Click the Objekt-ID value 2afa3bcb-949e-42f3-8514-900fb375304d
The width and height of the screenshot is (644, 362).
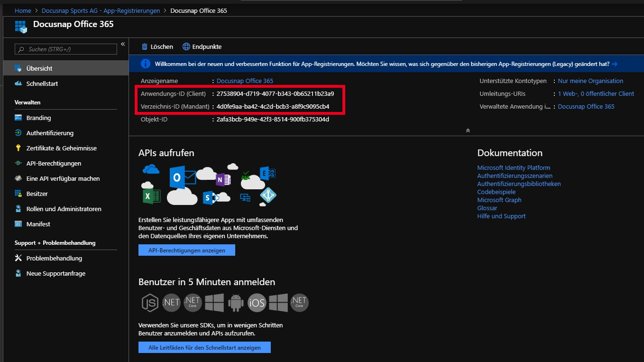(273, 119)
